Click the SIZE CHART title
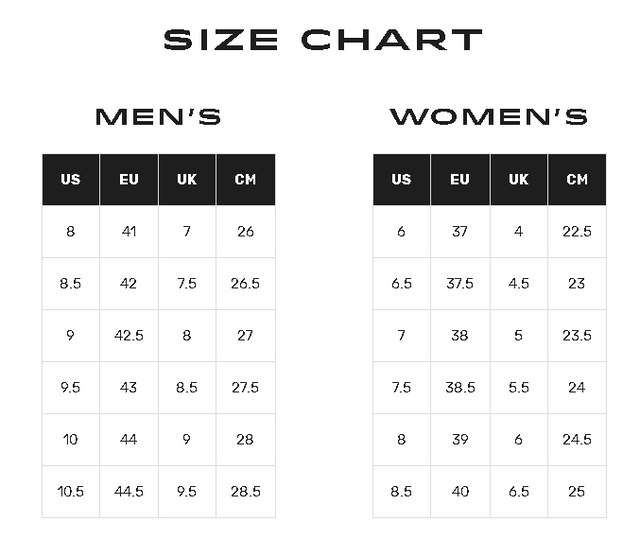The height and width of the screenshot is (557, 640). coord(322,40)
